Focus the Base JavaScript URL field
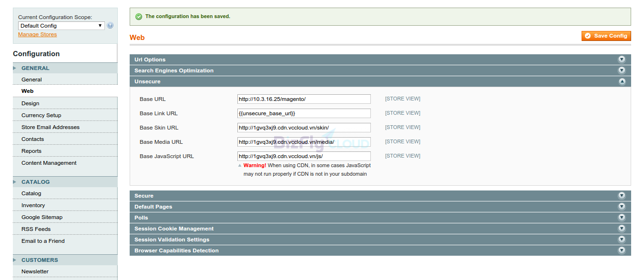Image resolution: width=644 pixels, height=280 pixels. (304, 156)
